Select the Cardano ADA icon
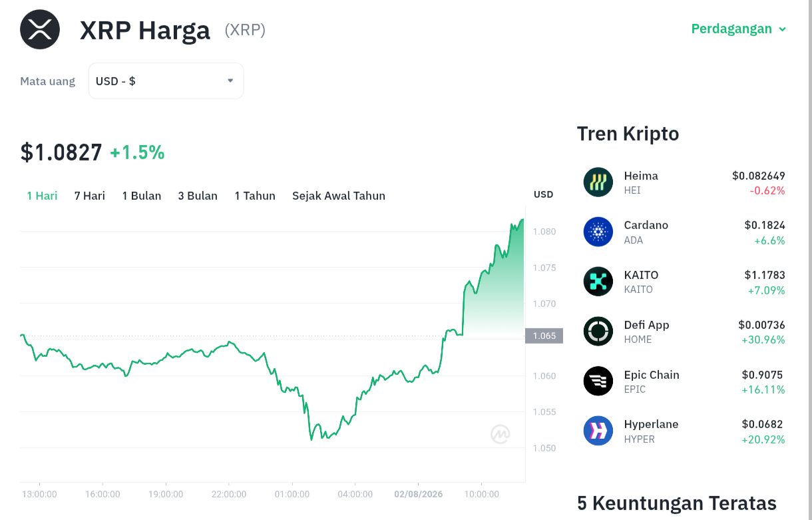The width and height of the screenshot is (812, 520). tap(598, 232)
